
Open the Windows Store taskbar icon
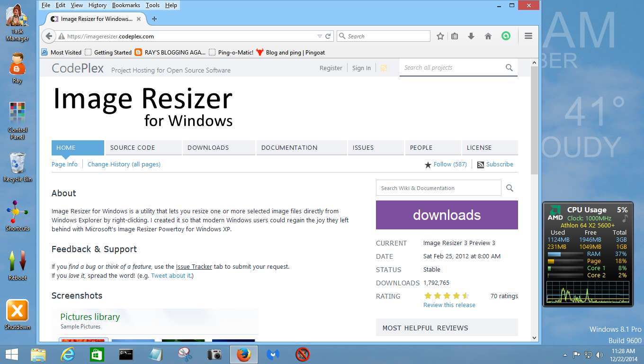click(x=97, y=354)
